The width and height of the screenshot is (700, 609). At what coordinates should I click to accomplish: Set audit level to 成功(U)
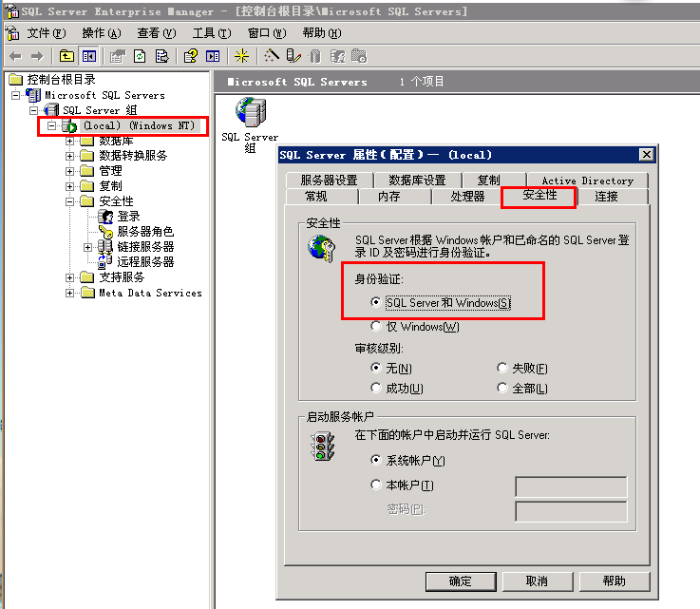376,388
